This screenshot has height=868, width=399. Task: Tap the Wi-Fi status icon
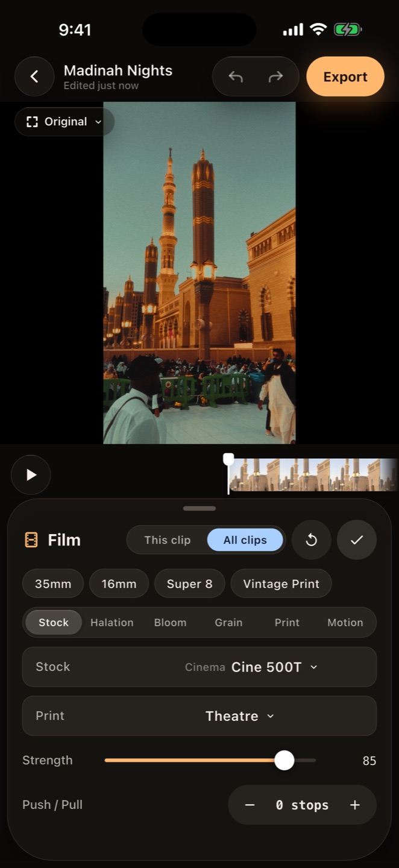318,29
